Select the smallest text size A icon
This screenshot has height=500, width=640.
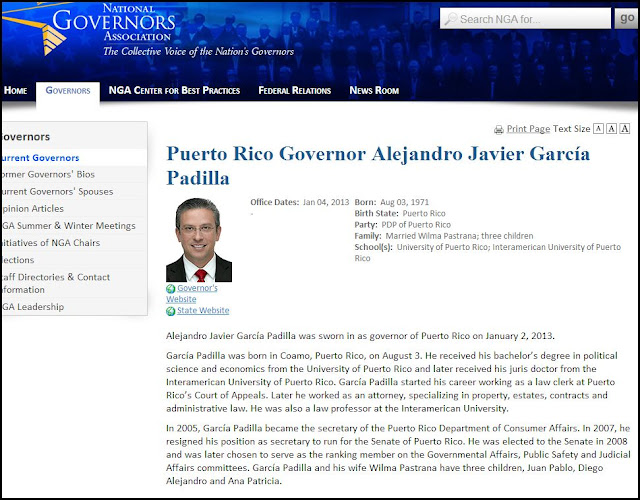coord(598,129)
